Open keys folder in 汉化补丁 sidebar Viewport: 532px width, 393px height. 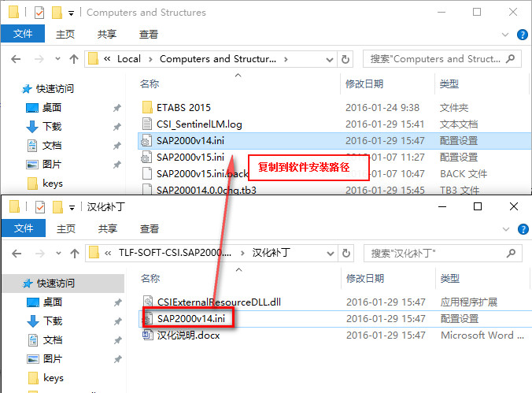(54, 378)
